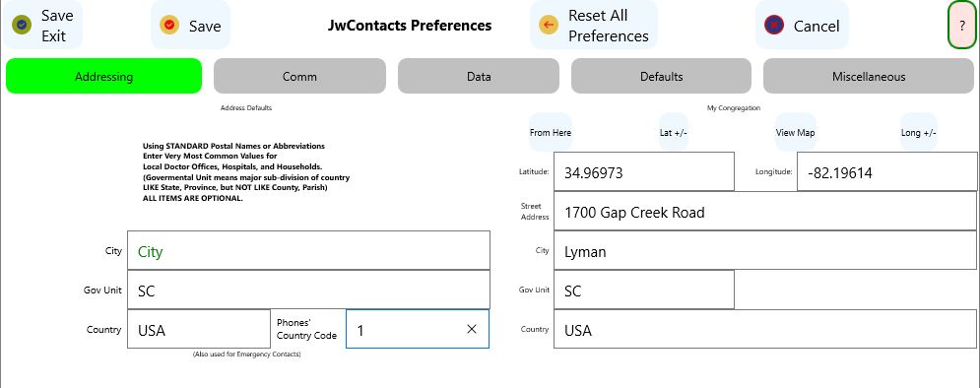Clear the Phones' Country Code field
This screenshot has width=980, height=388.
(x=471, y=329)
